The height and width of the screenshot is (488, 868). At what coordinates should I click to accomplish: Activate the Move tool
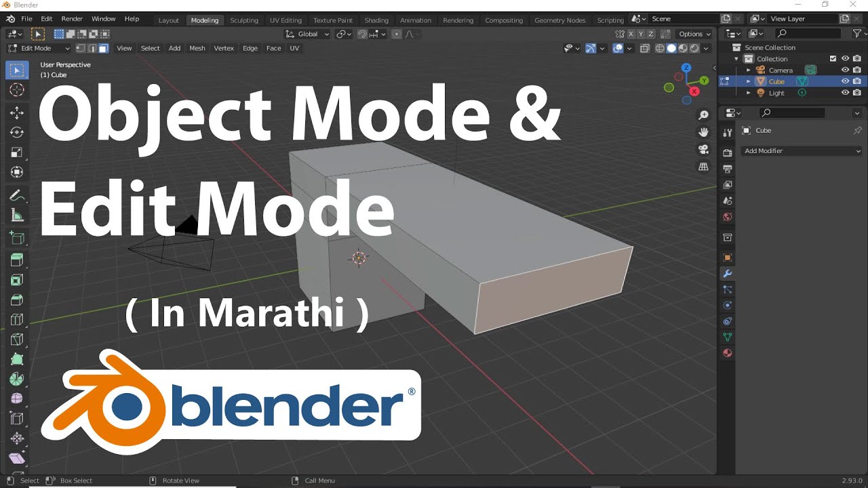pyautogui.click(x=17, y=113)
